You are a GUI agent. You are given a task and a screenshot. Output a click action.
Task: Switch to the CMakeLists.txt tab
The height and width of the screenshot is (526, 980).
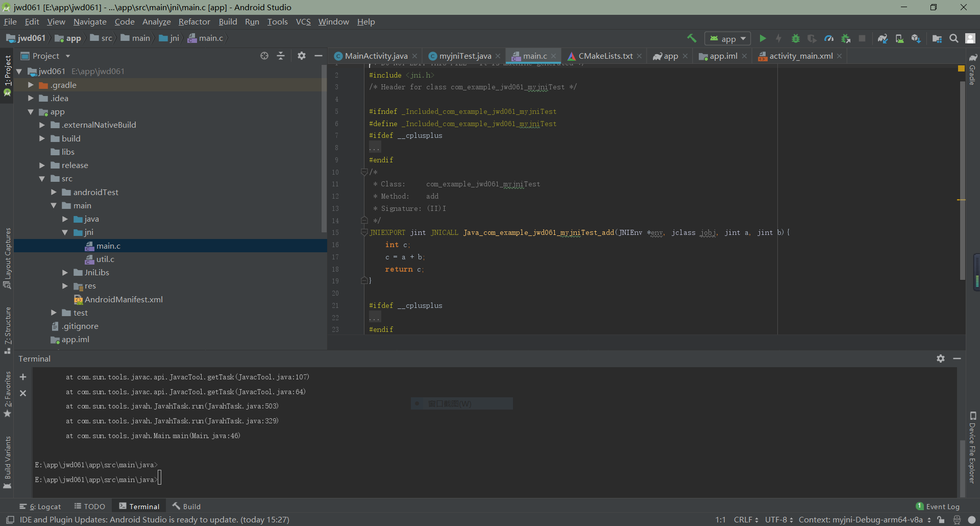click(605, 56)
